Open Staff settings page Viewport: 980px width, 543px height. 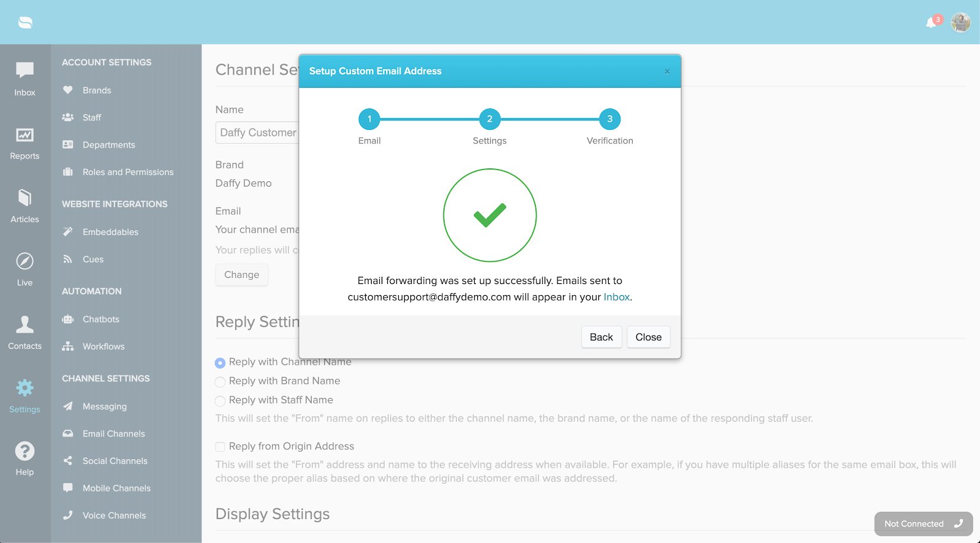coord(92,117)
